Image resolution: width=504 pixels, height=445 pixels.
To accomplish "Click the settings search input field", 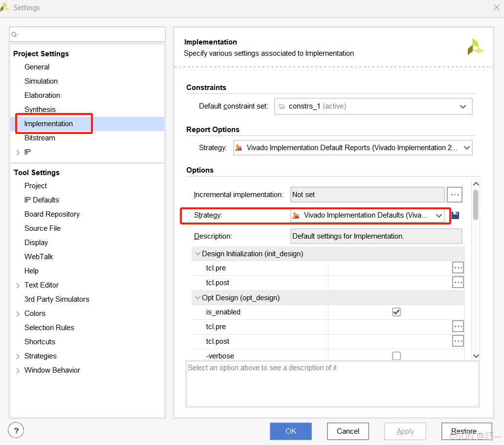I will click(x=88, y=34).
